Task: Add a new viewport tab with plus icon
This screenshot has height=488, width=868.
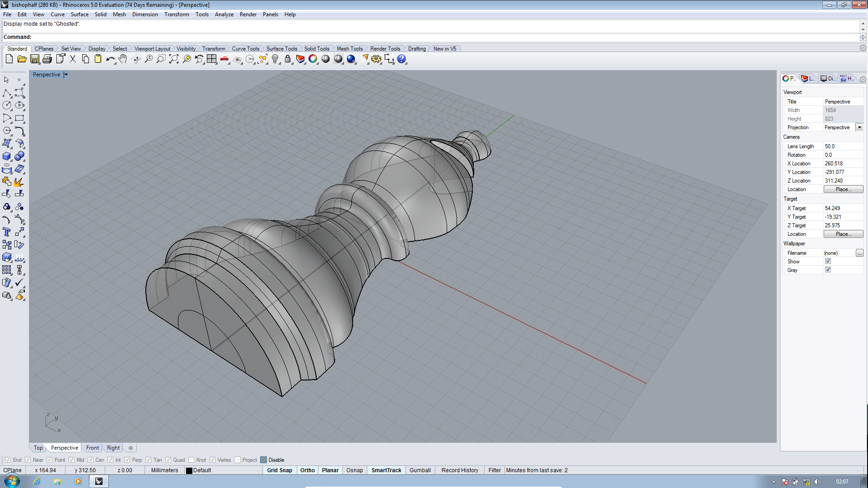Action: coord(131,448)
